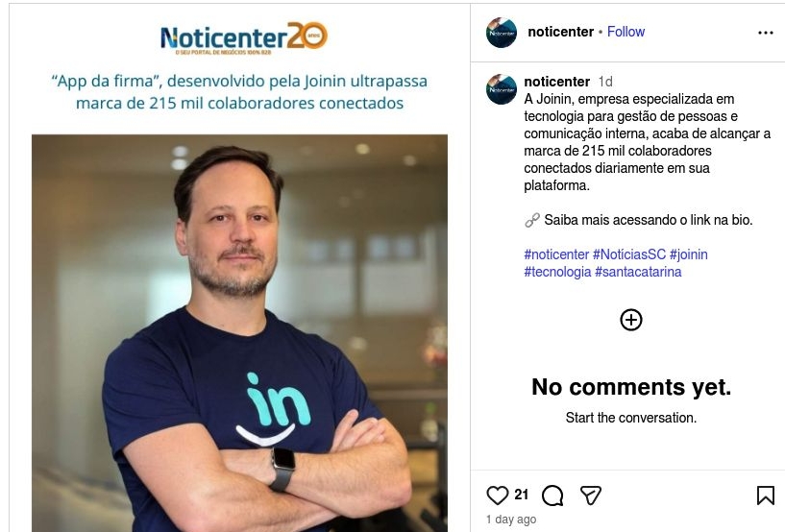Like the post with the heart icon
785x532 pixels.
coord(497,495)
